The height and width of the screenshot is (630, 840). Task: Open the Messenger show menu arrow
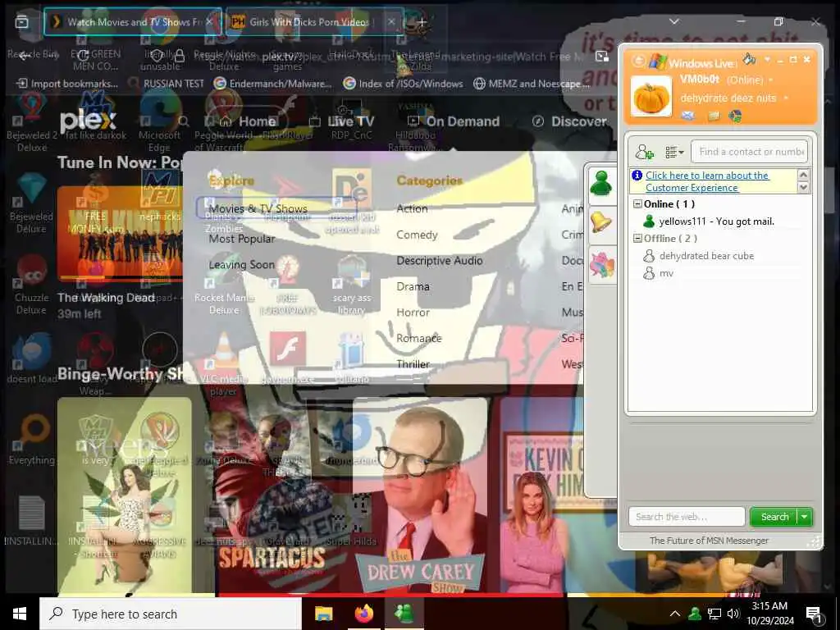coord(767,59)
